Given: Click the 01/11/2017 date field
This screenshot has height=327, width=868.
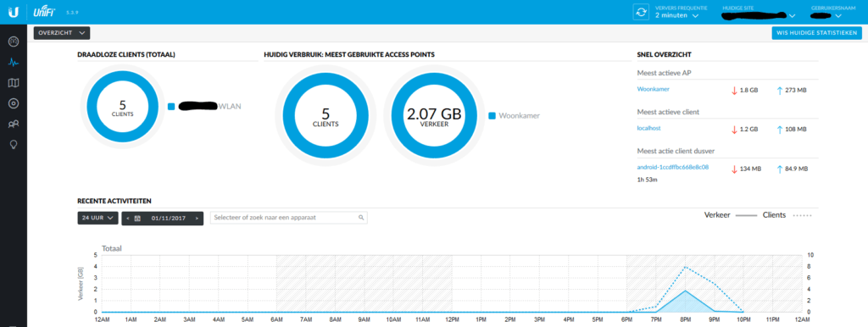Looking at the screenshot, I should [169, 218].
